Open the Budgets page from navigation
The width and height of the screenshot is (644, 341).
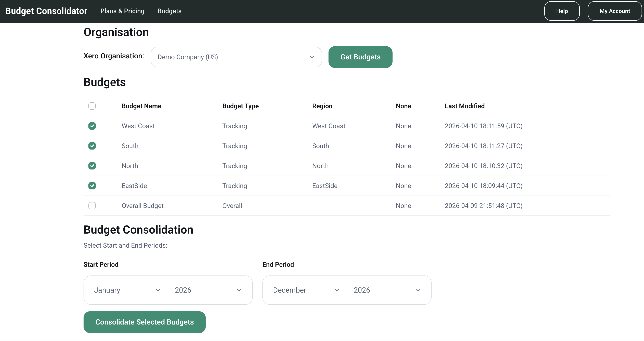pos(169,11)
